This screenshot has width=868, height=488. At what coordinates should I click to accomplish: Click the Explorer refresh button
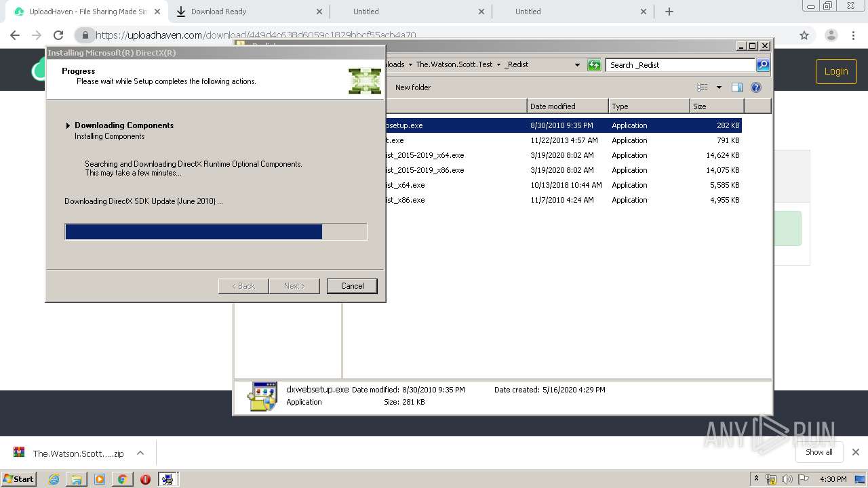tap(594, 65)
